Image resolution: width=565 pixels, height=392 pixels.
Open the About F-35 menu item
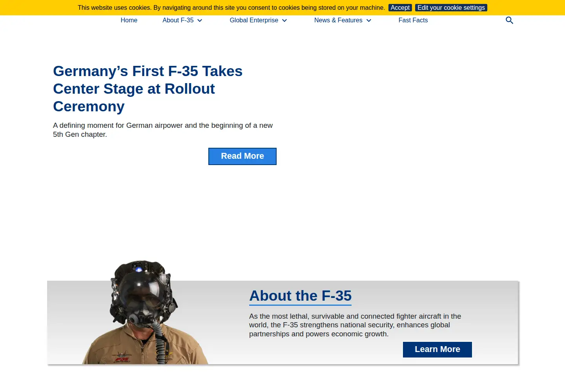click(178, 20)
